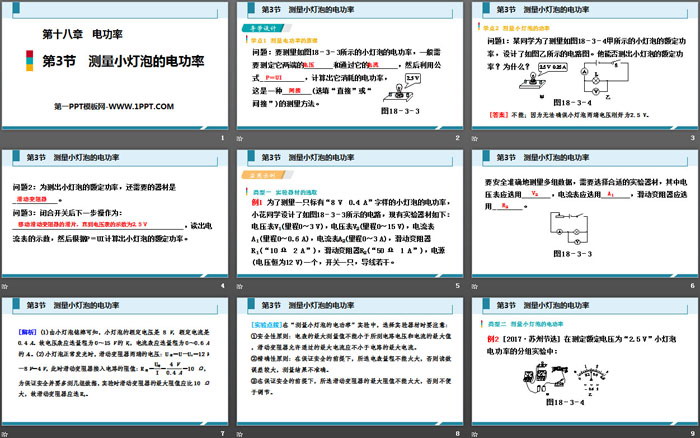Click figure caption 18-3-4 on slide 3
Image resolution: width=700 pixels, height=438 pixels.
[x=572, y=103]
